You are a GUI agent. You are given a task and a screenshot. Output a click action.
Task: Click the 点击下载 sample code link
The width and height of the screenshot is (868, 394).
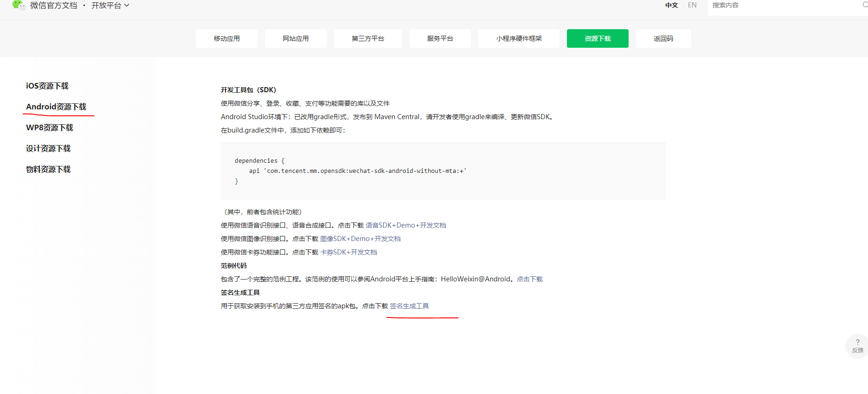[530, 279]
